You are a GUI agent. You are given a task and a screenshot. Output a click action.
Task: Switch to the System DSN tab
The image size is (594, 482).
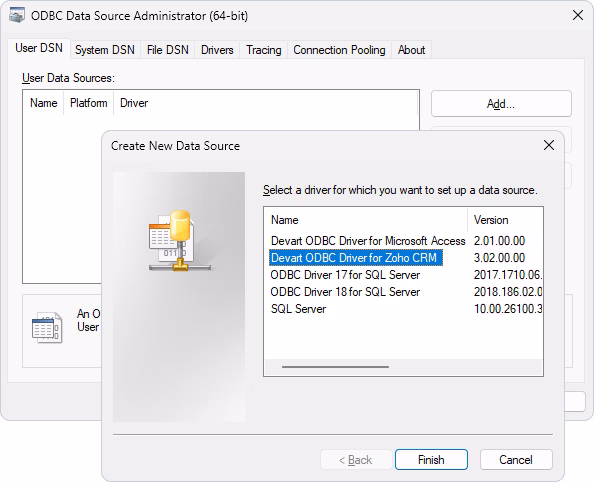105,50
